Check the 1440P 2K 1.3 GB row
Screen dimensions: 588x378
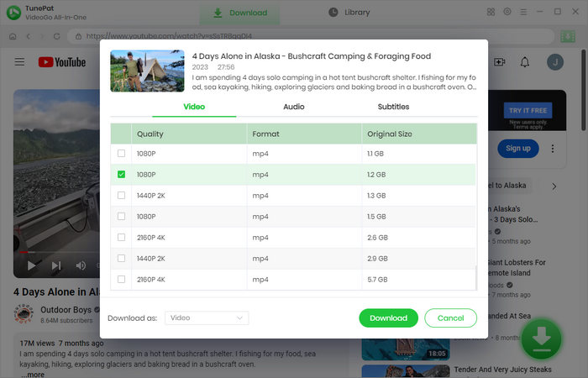click(121, 196)
